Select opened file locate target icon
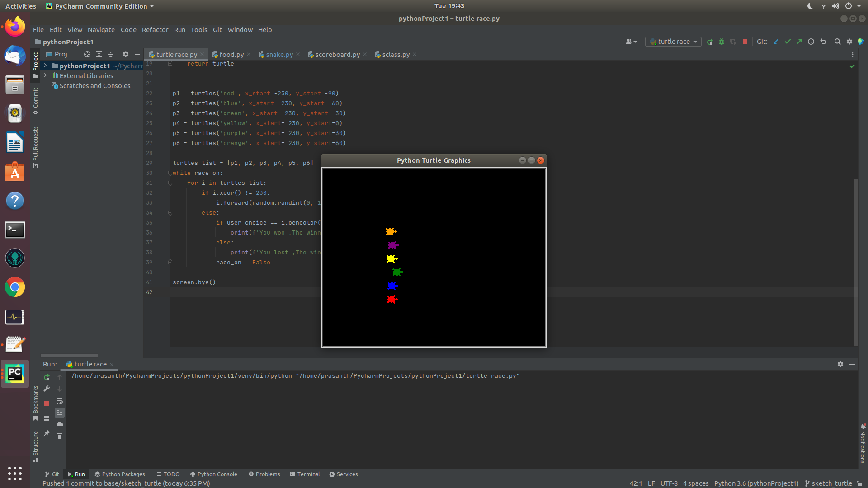Screen dimensions: 868x488 87,54
